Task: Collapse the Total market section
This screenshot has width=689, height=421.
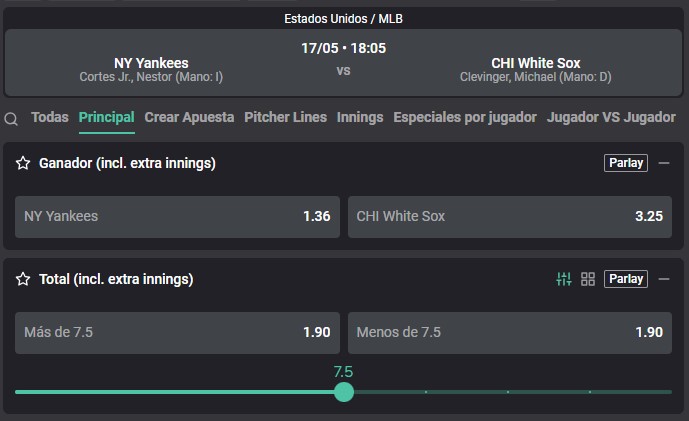Action: (663, 279)
